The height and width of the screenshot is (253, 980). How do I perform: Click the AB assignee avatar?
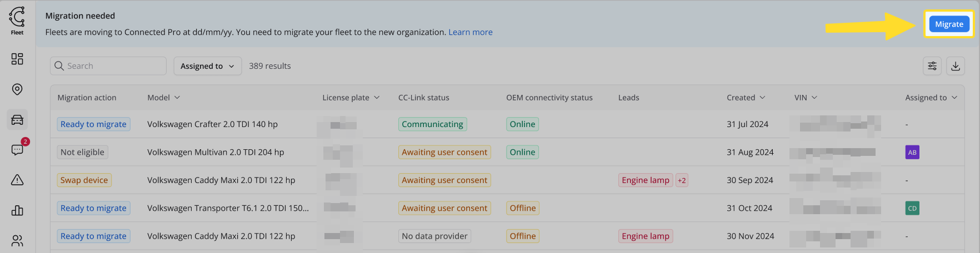(912, 152)
